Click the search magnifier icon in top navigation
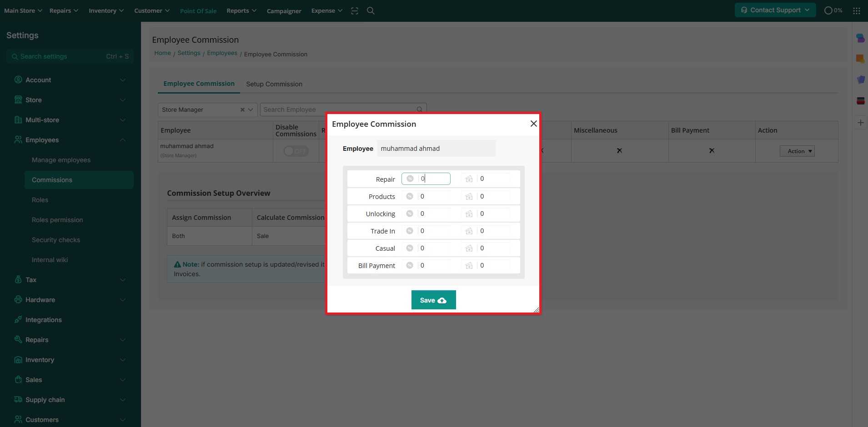This screenshot has height=427, width=868. click(x=371, y=10)
